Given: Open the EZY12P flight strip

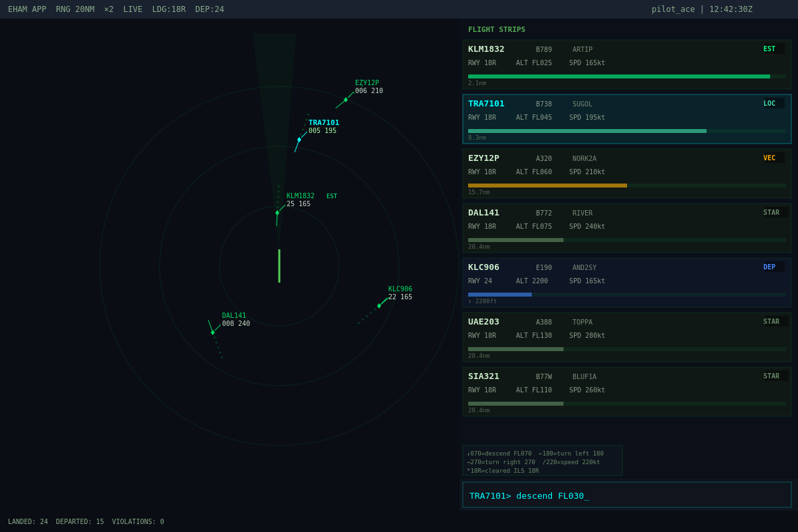Looking at the screenshot, I should coord(627,174).
